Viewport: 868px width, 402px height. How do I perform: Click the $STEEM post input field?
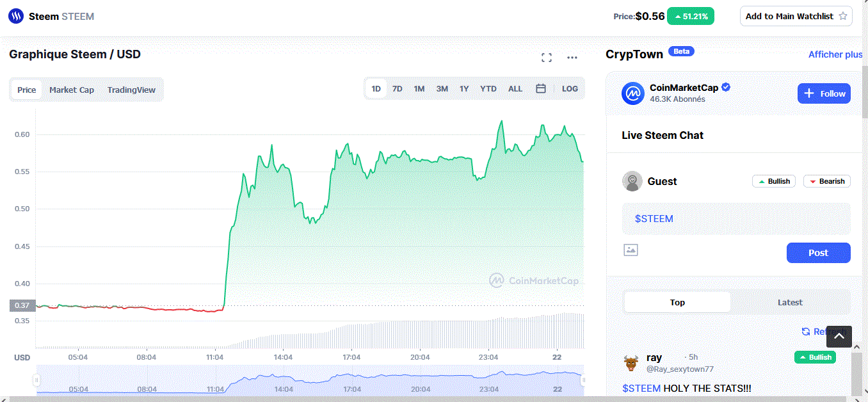[736, 219]
